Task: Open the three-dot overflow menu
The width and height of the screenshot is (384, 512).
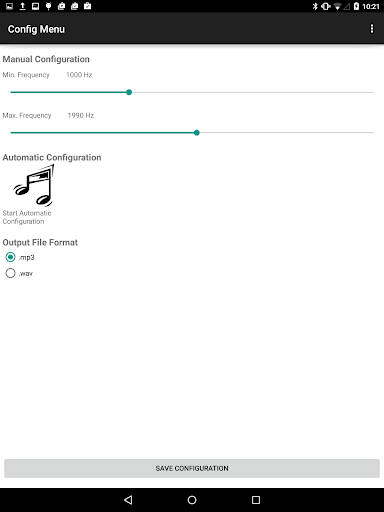Action: [x=372, y=29]
